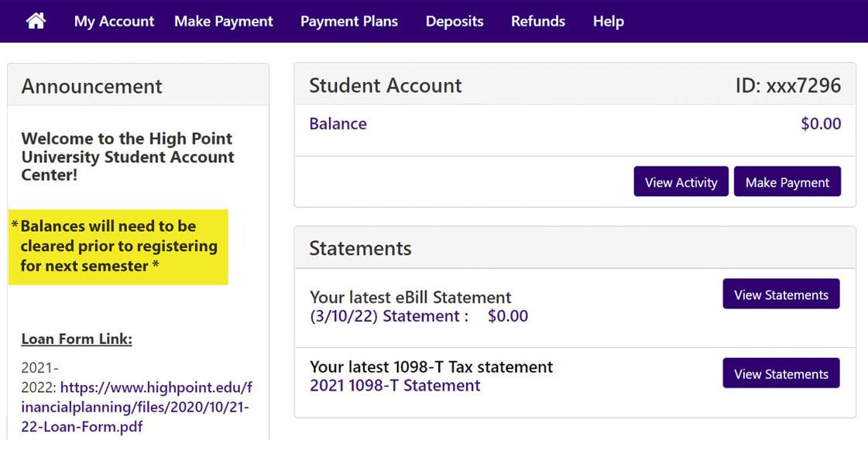
Task: Click the Statements panel heading
Action: coord(360,248)
